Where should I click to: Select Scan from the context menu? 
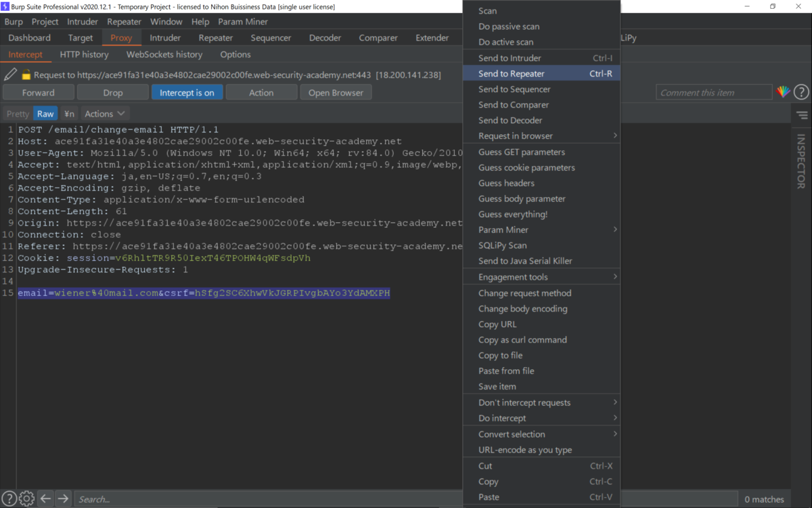click(x=541, y=11)
